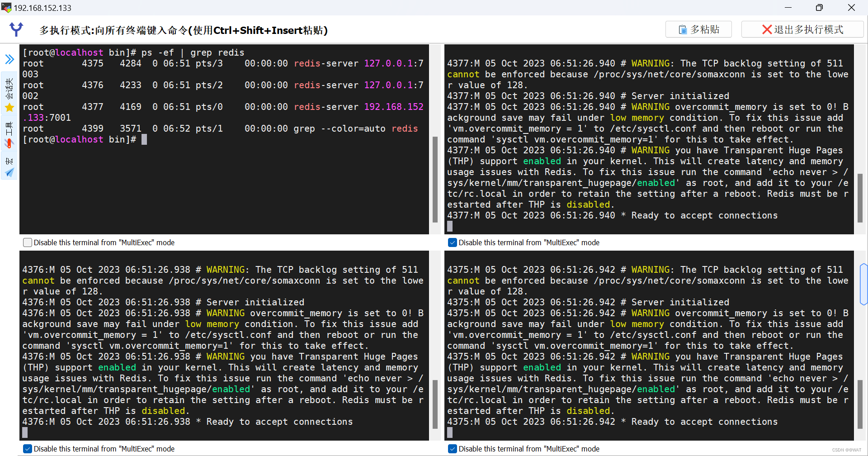The height and width of the screenshot is (456, 868).
Task: Click window title '192.168.152.133'
Action: tap(42, 8)
